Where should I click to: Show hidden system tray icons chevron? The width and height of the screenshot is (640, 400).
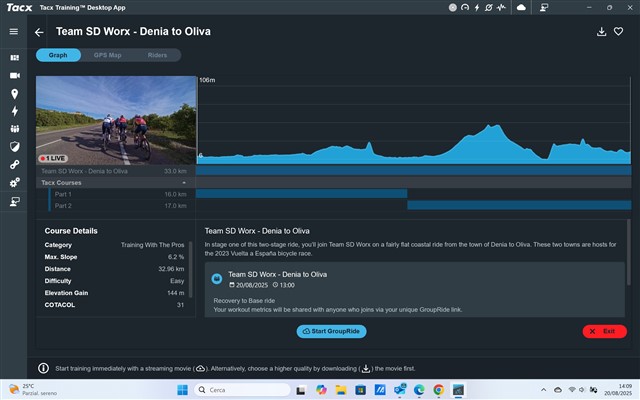point(543,390)
